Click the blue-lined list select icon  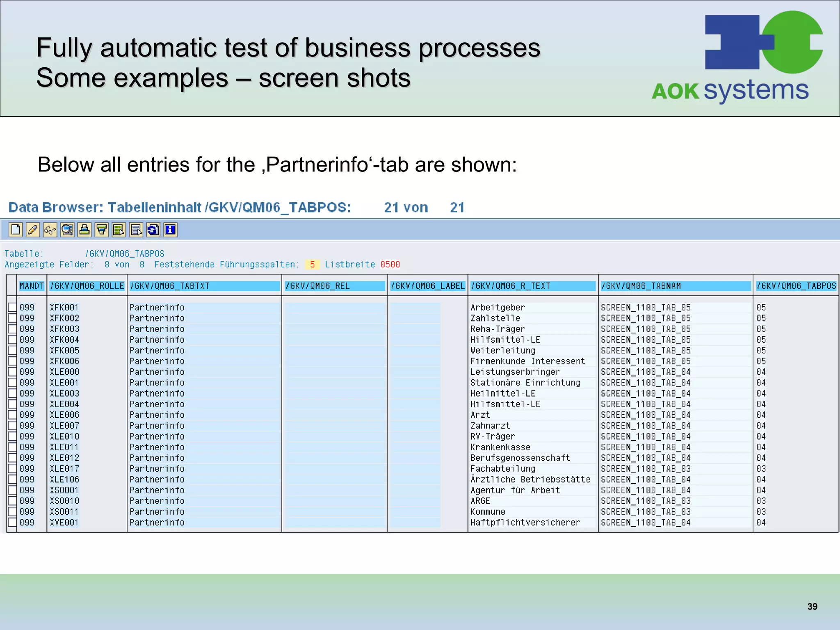[136, 230]
